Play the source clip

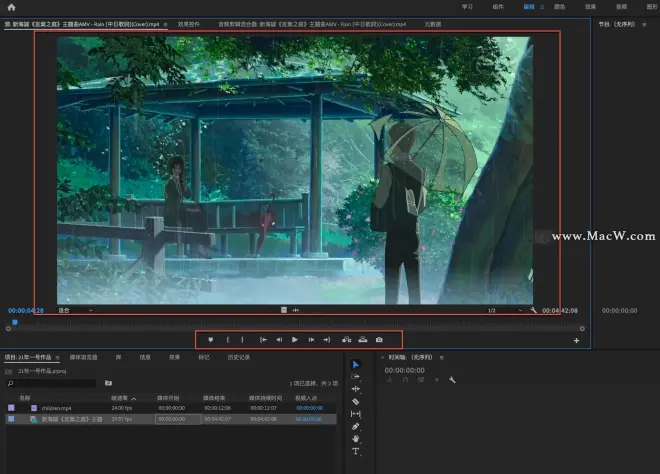(x=295, y=340)
